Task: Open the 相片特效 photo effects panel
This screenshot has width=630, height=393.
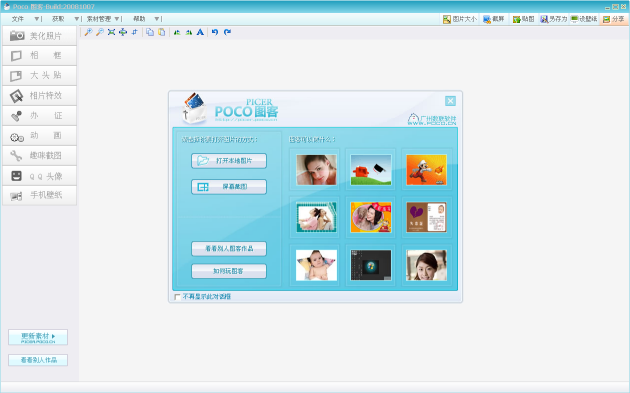Action: tap(39, 96)
